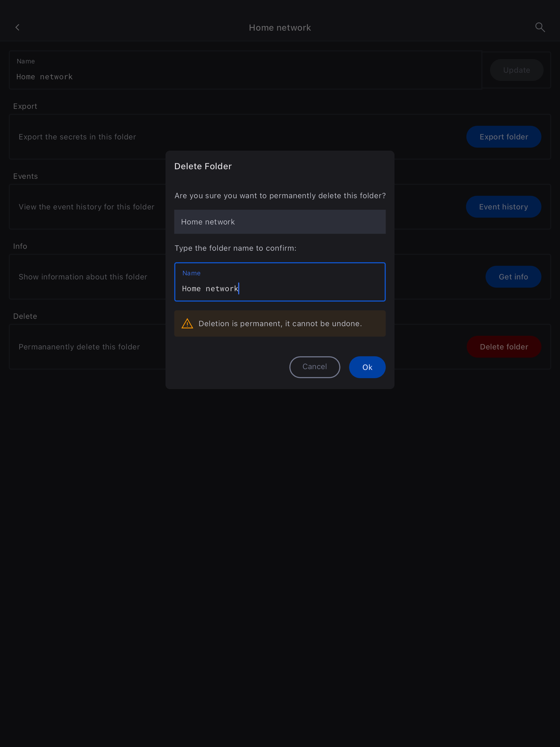The height and width of the screenshot is (747, 560).
Task: Click 'Show information about this folder' text
Action: click(x=83, y=277)
